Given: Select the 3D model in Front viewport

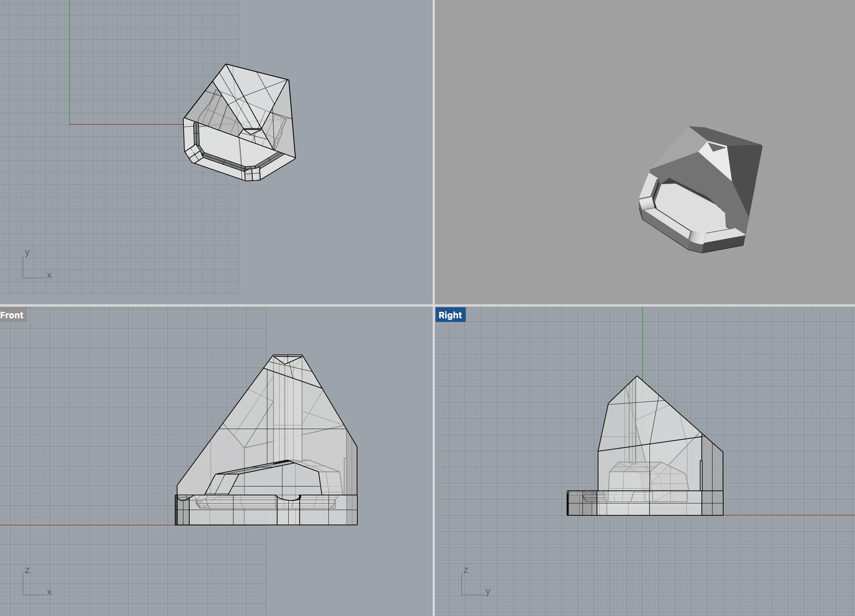Looking at the screenshot, I should coord(266,440).
